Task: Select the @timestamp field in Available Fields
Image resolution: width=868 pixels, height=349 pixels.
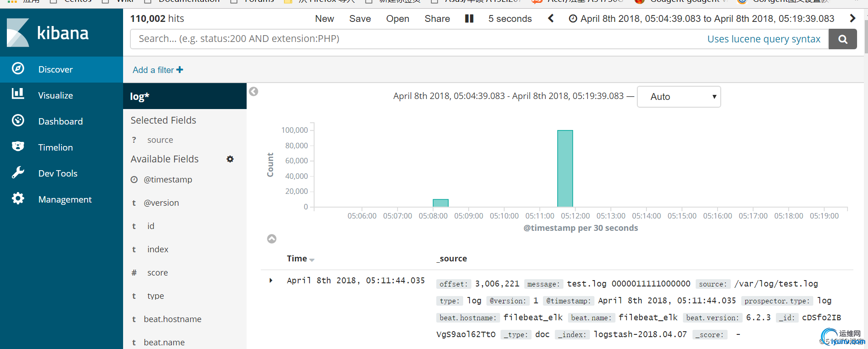Action: (168, 180)
